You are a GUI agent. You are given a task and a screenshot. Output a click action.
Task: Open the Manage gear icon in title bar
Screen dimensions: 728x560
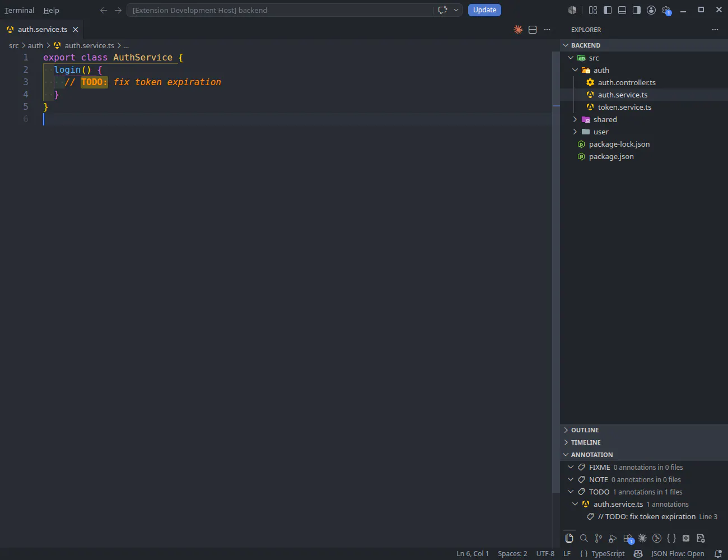coord(666,10)
